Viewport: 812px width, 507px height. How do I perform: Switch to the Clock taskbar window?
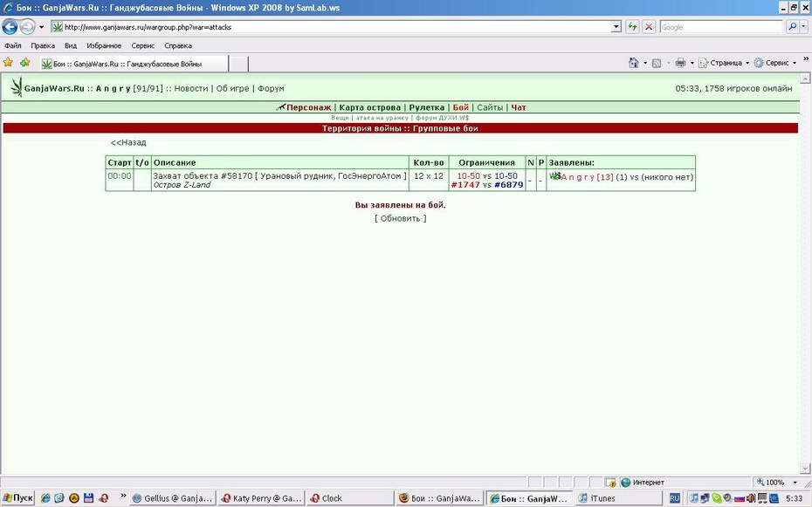[349, 498]
